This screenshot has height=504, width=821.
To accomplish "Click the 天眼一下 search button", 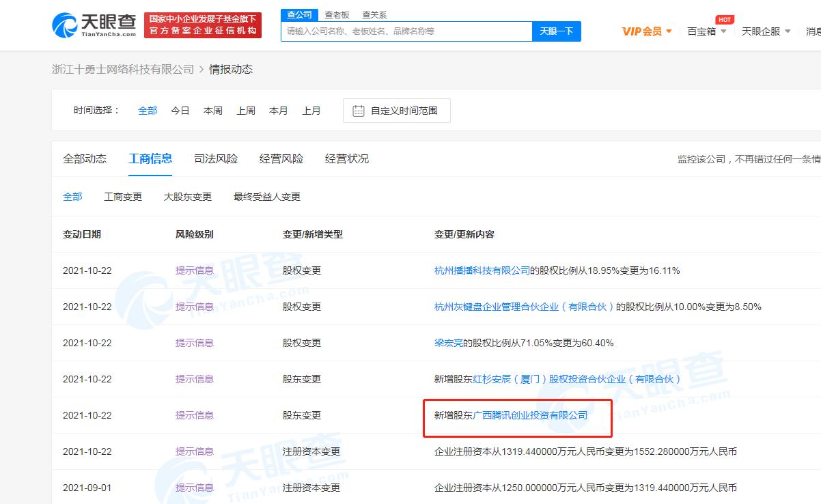I will (x=557, y=31).
